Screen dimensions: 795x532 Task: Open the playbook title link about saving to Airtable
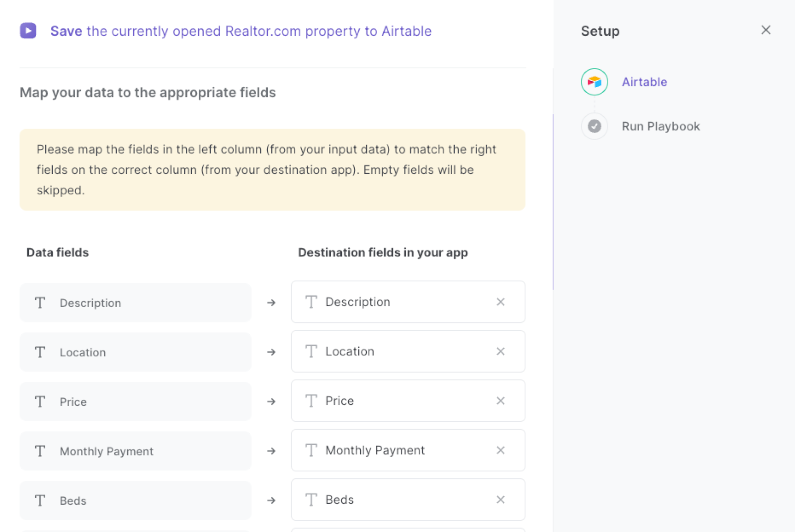coord(241,31)
